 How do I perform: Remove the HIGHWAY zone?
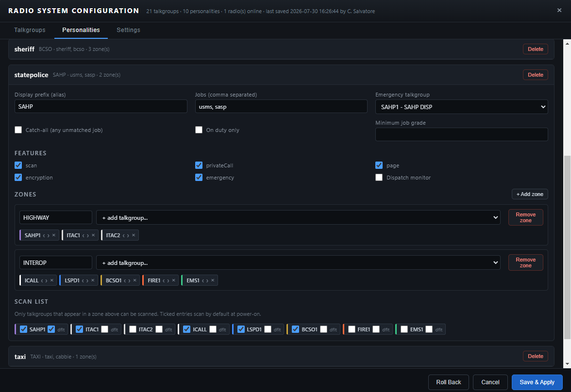(525, 217)
